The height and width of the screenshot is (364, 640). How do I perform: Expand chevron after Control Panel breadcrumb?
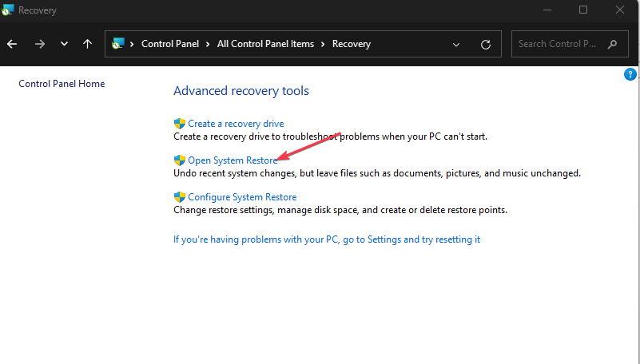point(208,44)
